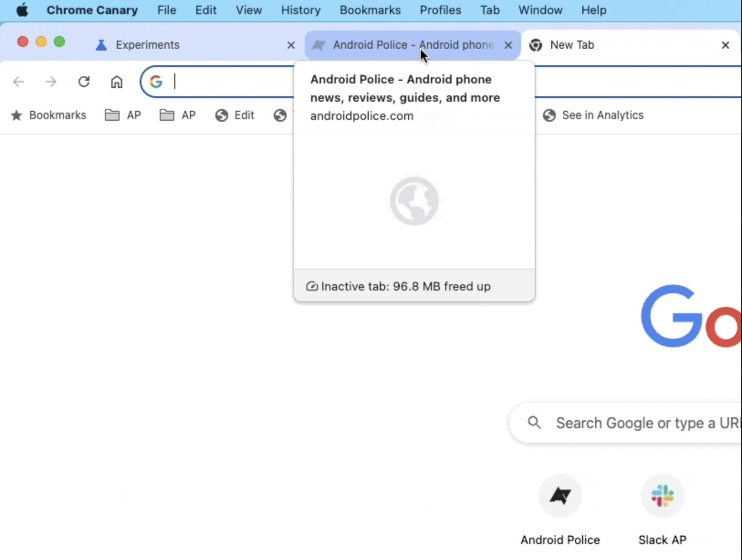The height and width of the screenshot is (560, 742).
Task: Click the Google icon in address bar
Action: click(156, 82)
